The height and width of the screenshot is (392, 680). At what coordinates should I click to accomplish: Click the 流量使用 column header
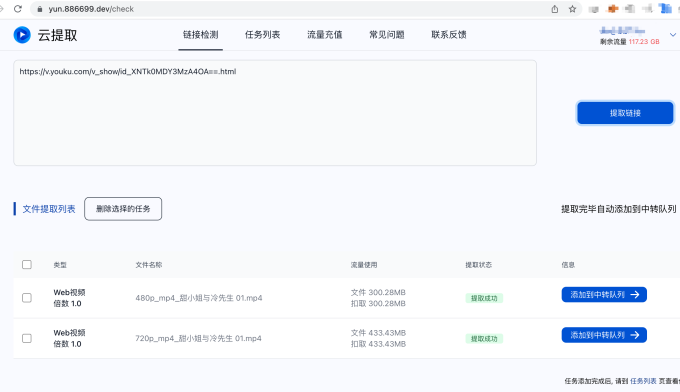(364, 265)
